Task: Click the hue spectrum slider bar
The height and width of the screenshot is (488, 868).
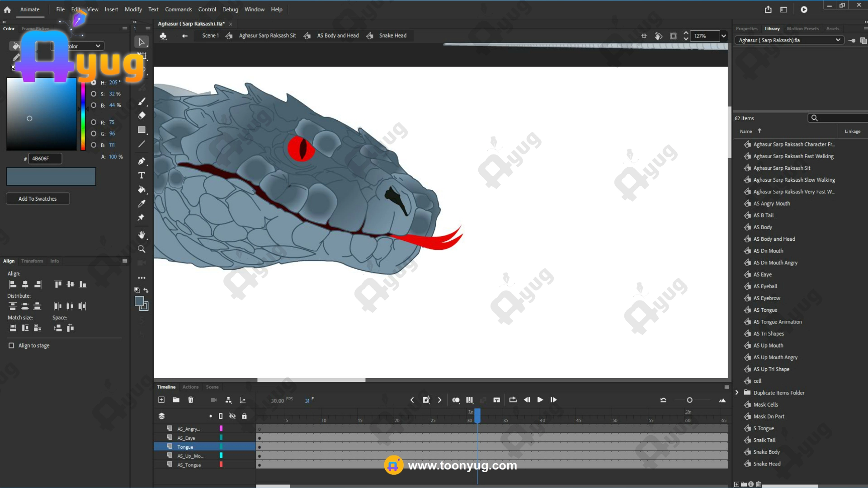Action: (83, 118)
